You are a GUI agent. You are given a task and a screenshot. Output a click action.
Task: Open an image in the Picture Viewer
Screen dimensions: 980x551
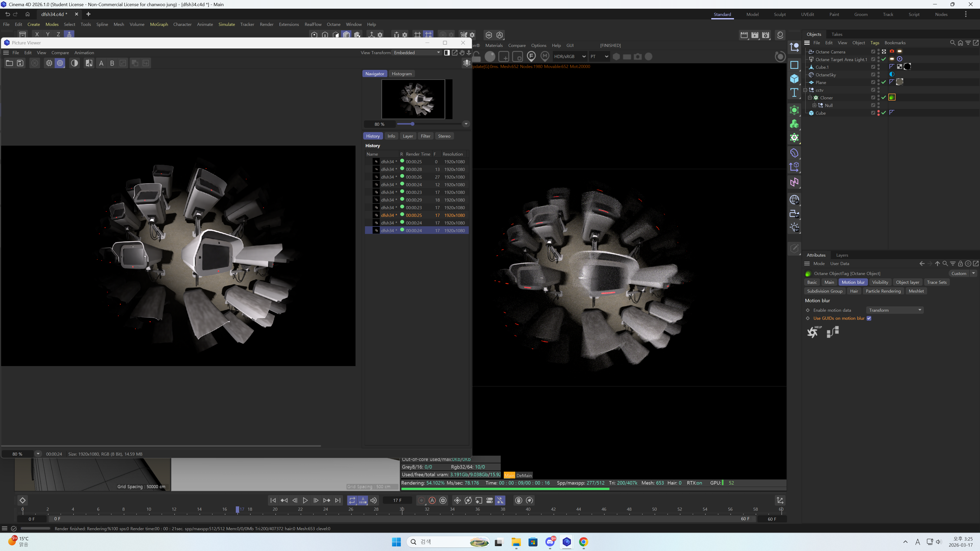click(9, 63)
